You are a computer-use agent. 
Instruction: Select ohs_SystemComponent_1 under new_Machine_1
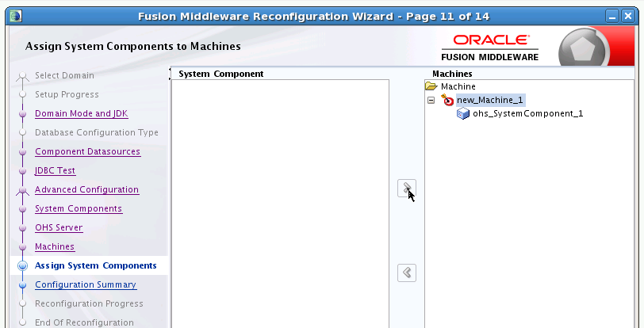(x=527, y=114)
